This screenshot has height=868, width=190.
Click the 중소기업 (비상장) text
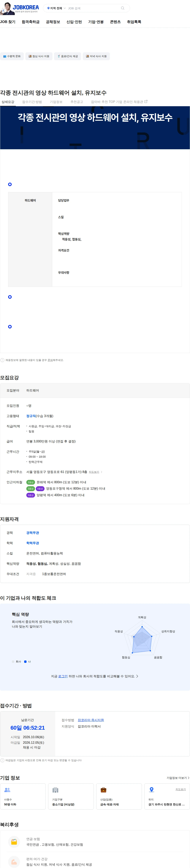(63, 805)
